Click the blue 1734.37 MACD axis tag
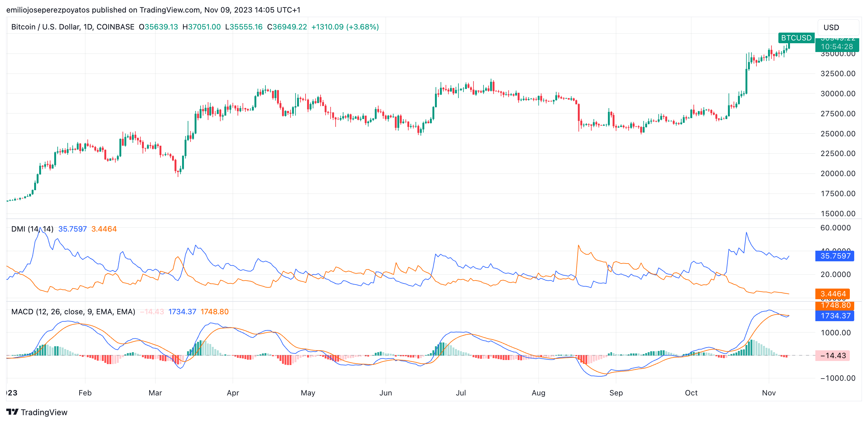 click(x=835, y=316)
